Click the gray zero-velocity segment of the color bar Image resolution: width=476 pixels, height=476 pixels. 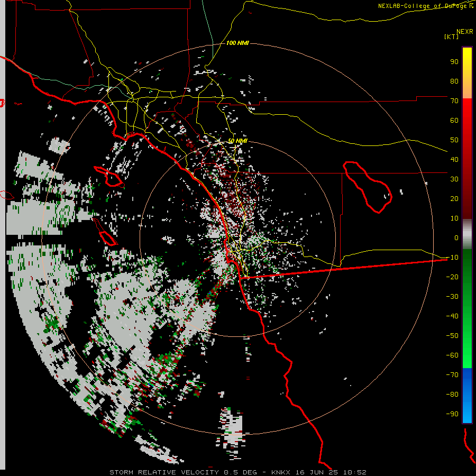(x=467, y=234)
